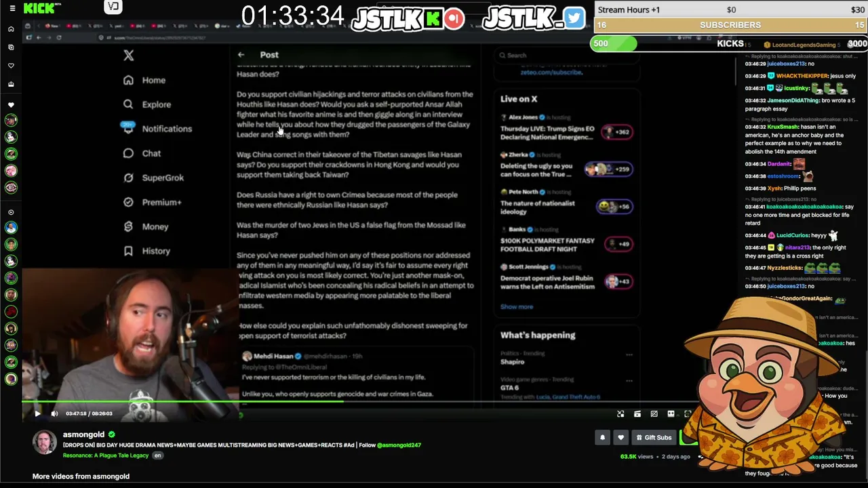The height and width of the screenshot is (488, 868).
Task: Open Explore in X navigation
Action: [x=147, y=104]
